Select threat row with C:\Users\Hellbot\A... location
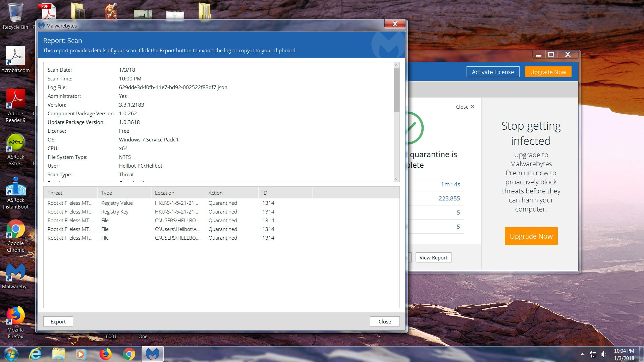The image size is (644, 362). click(x=221, y=229)
